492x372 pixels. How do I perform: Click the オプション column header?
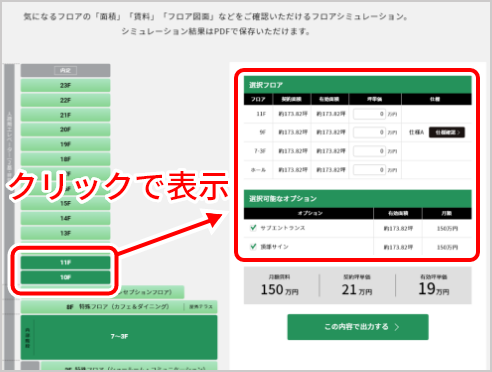tap(309, 213)
